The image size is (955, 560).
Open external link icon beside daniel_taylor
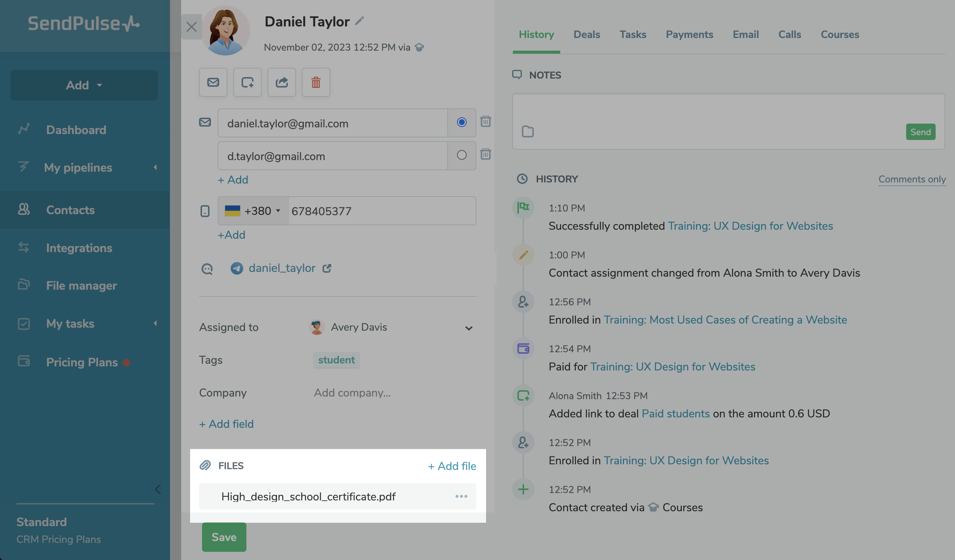pyautogui.click(x=327, y=268)
